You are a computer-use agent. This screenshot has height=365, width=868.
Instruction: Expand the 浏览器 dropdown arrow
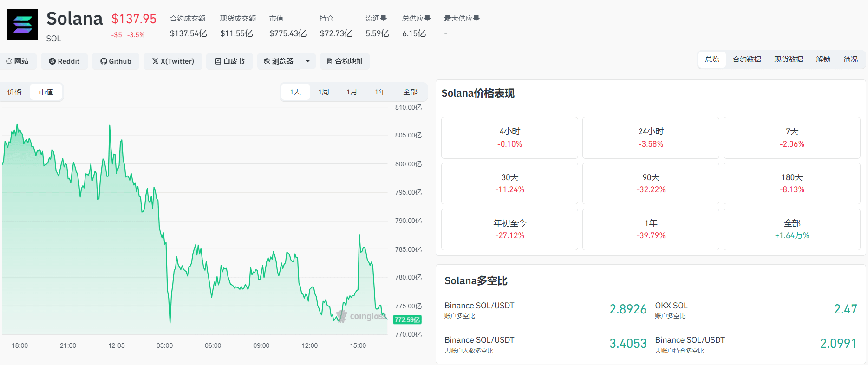(307, 61)
